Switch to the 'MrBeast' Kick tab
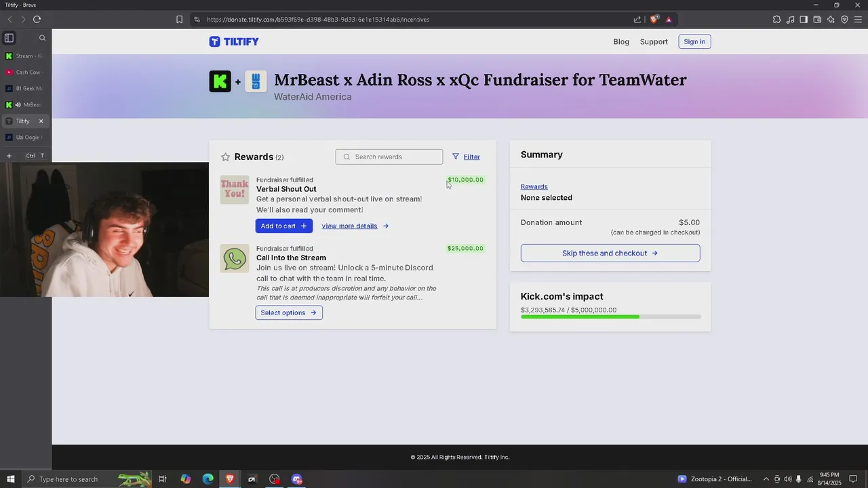Image resolution: width=868 pixels, height=488 pixels. [x=26, y=105]
